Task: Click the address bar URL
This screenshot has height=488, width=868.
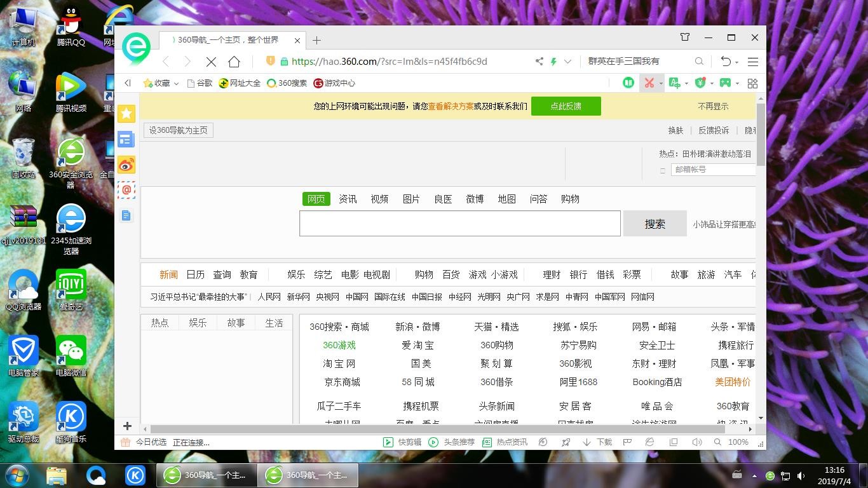Action: 390,62
